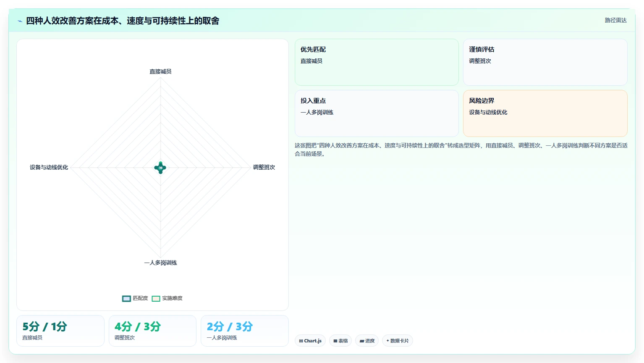Image resolution: width=644 pixels, height=363 pixels.
Task: Click the 表格 tag chip
Action: (x=340, y=341)
